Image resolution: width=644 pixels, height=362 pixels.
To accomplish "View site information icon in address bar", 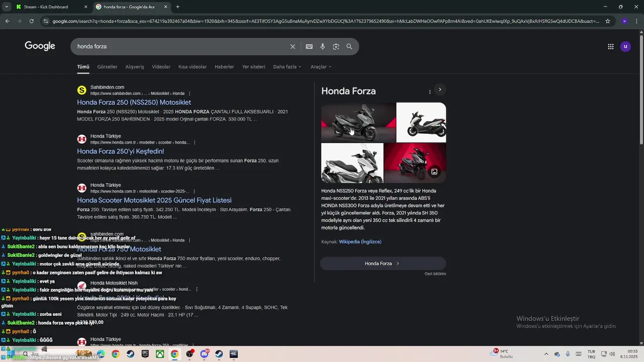I will point(46,21).
